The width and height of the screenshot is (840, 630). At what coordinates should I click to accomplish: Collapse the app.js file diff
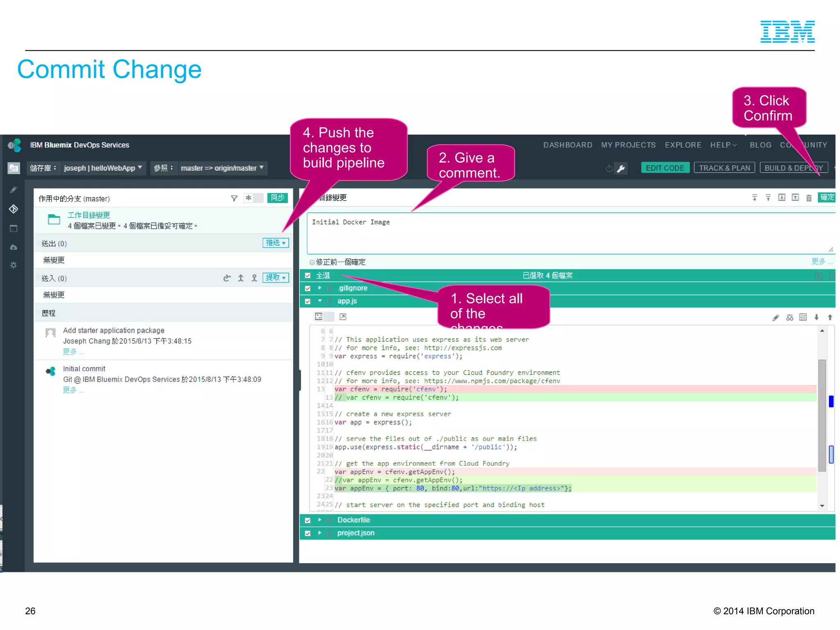click(x=320, y=301)
